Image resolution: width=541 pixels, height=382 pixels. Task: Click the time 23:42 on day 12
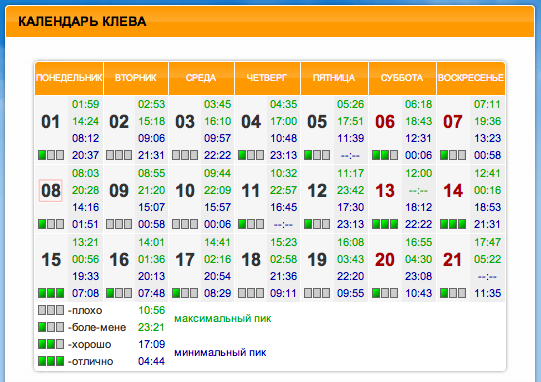point(351,190)
